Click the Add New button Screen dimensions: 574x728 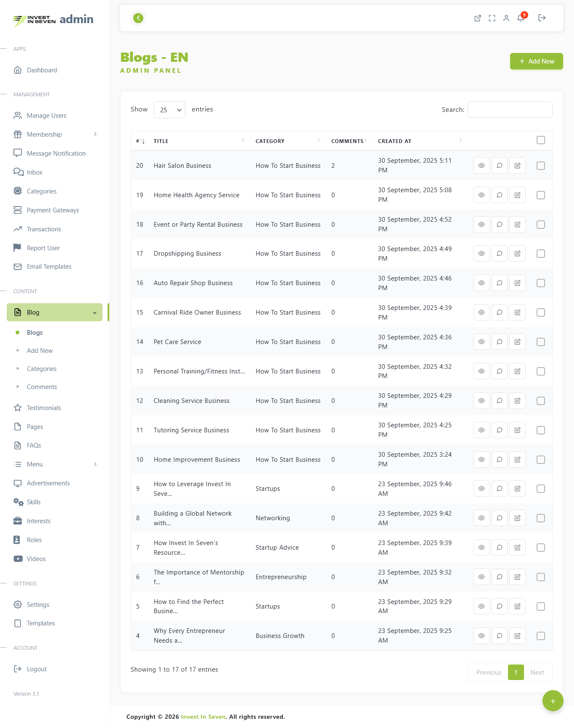click(x=536, y=61)
